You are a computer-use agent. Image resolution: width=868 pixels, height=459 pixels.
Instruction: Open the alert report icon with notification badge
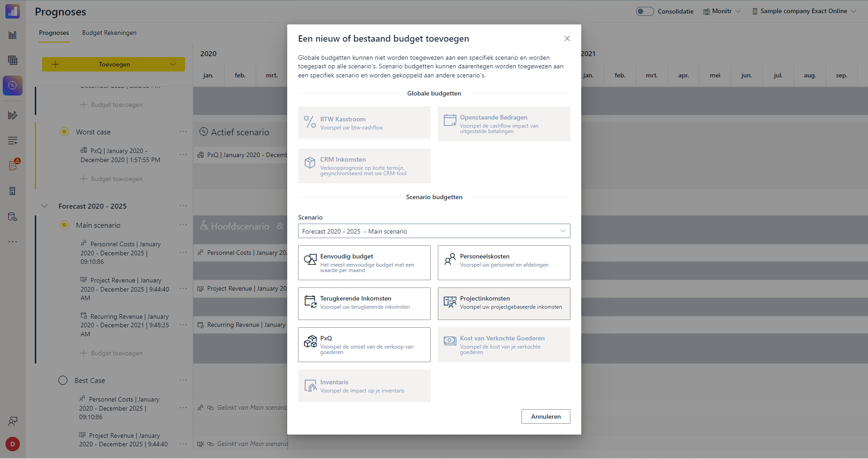click(13, 165)
